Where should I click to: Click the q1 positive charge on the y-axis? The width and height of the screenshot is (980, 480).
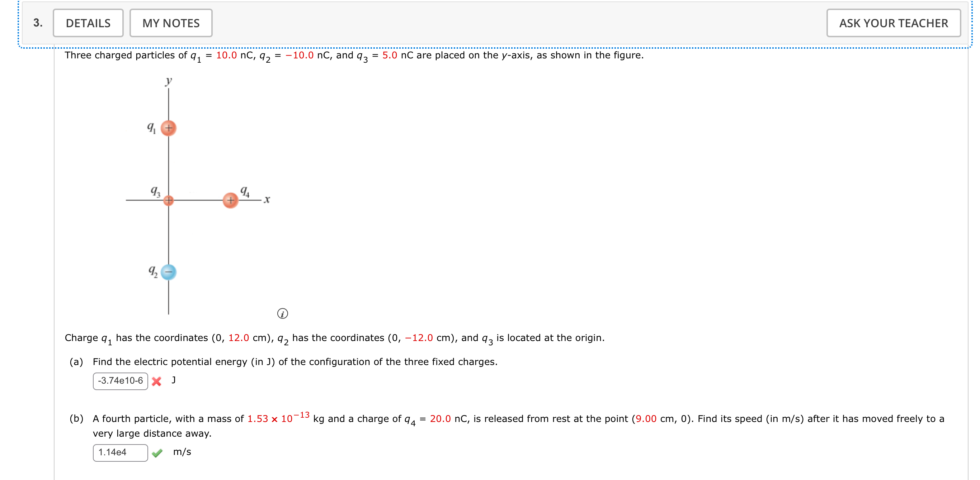coord(169,128)
